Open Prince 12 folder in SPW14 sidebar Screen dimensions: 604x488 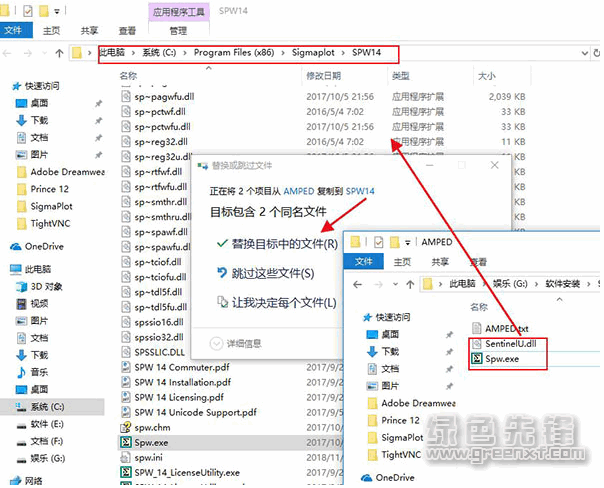click(x=50, y=189)
